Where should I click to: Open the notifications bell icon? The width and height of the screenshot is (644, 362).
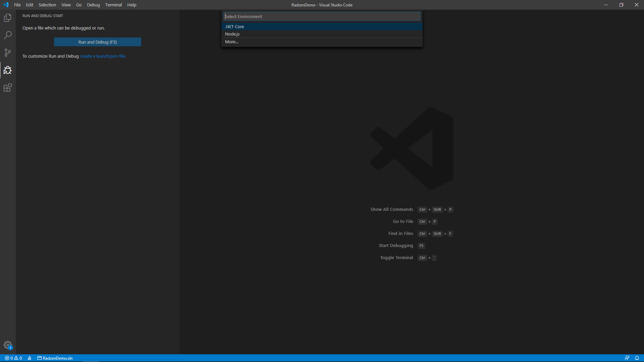637,358
